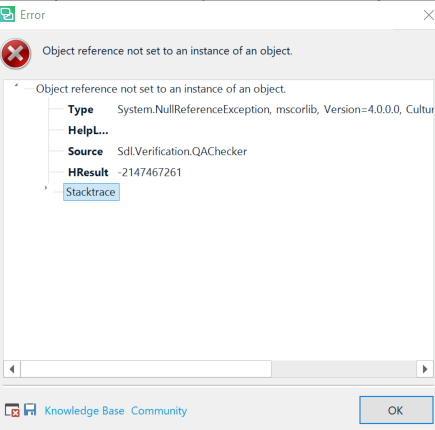Click the System.NullReferenceException type value

[x=275, y=110]
